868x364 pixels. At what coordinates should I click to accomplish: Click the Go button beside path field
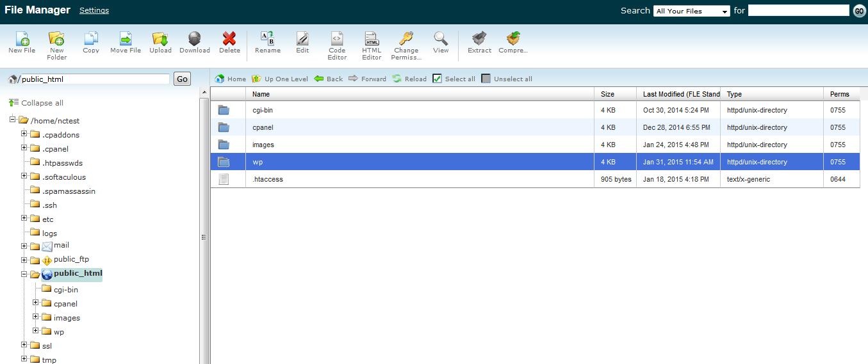point(182,79)
